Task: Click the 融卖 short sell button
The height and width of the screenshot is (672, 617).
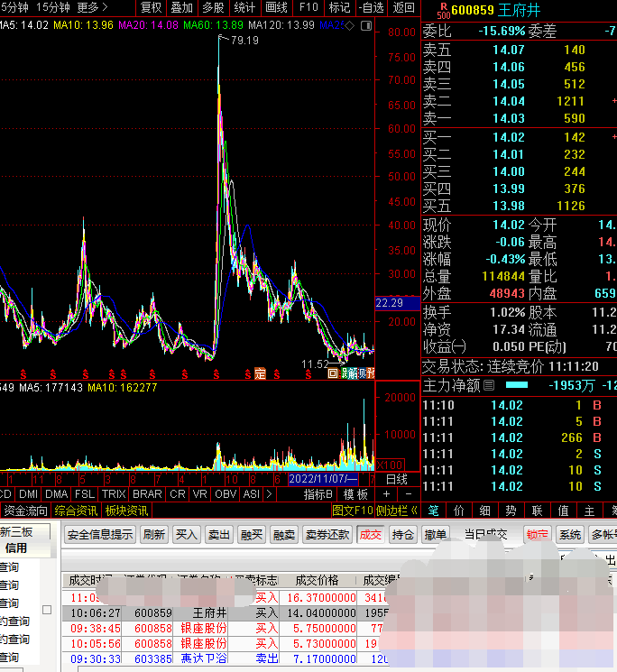Action: coord(284,534)
